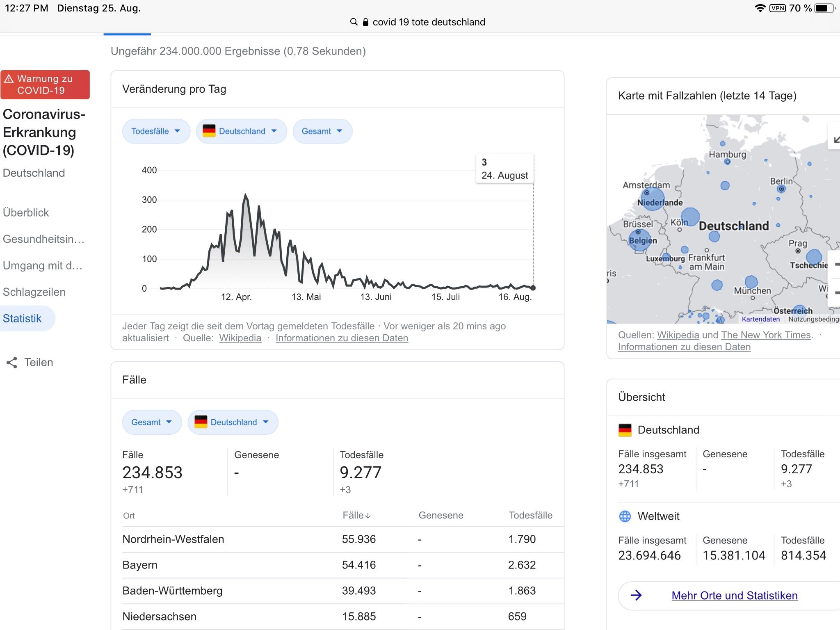Open The New York Times source link
Screen dimensions: 840x630
point(766,335)
